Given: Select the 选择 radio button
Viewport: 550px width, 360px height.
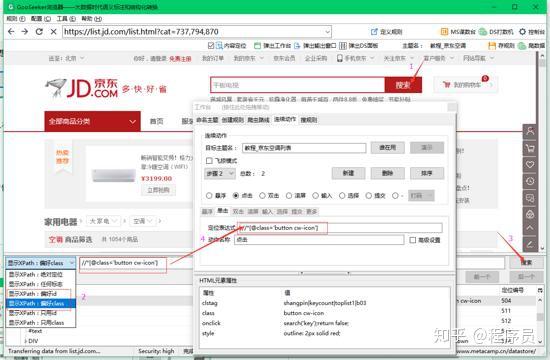Looking at the screenshot, I should (x=342, y=195).
